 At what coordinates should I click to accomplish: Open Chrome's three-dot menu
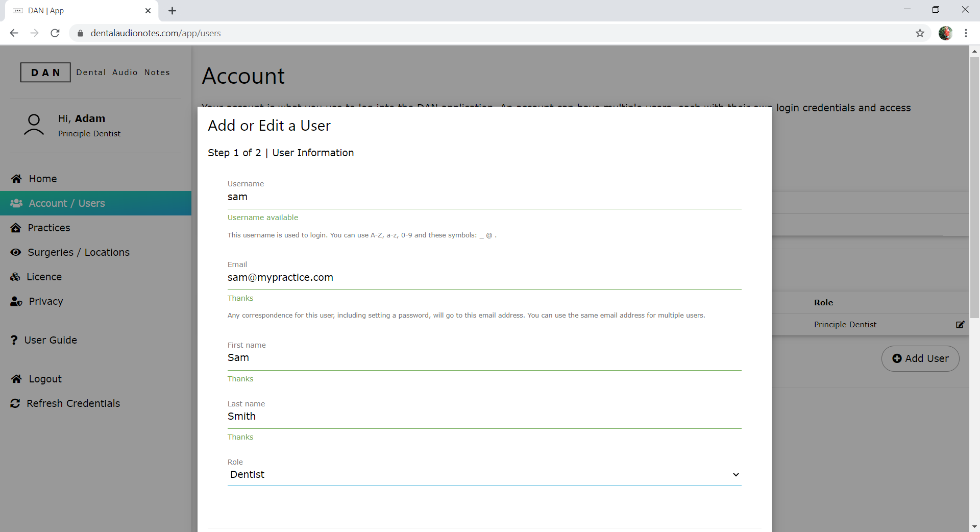coord(966,33)
